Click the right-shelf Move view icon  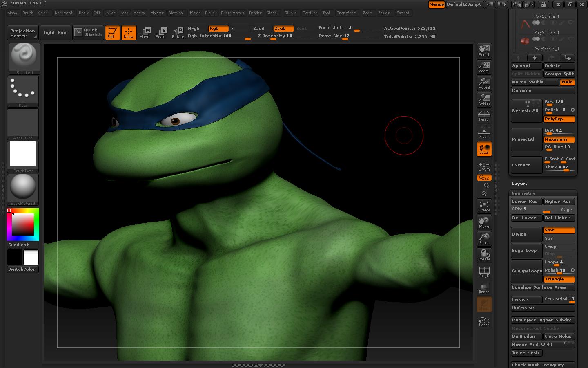484,222
